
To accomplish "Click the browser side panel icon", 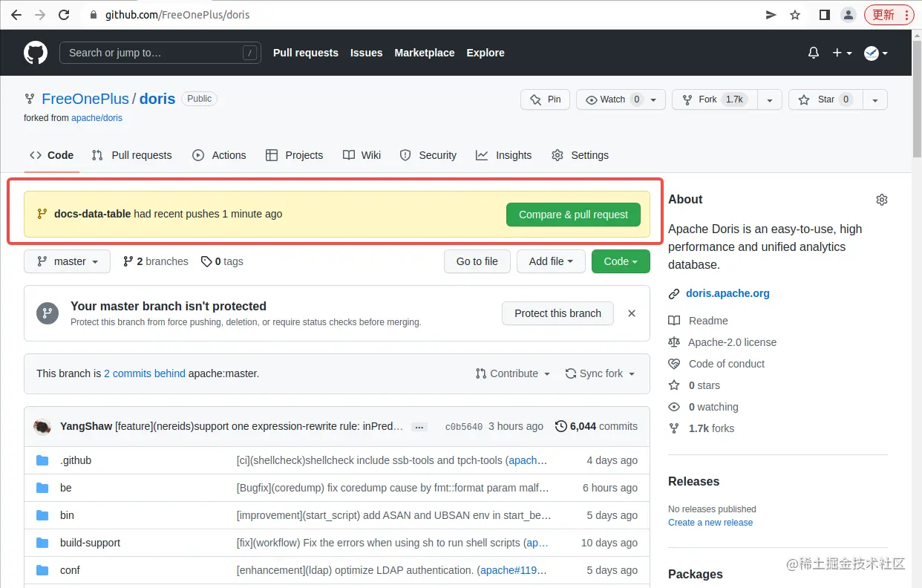I will (824, 15).
